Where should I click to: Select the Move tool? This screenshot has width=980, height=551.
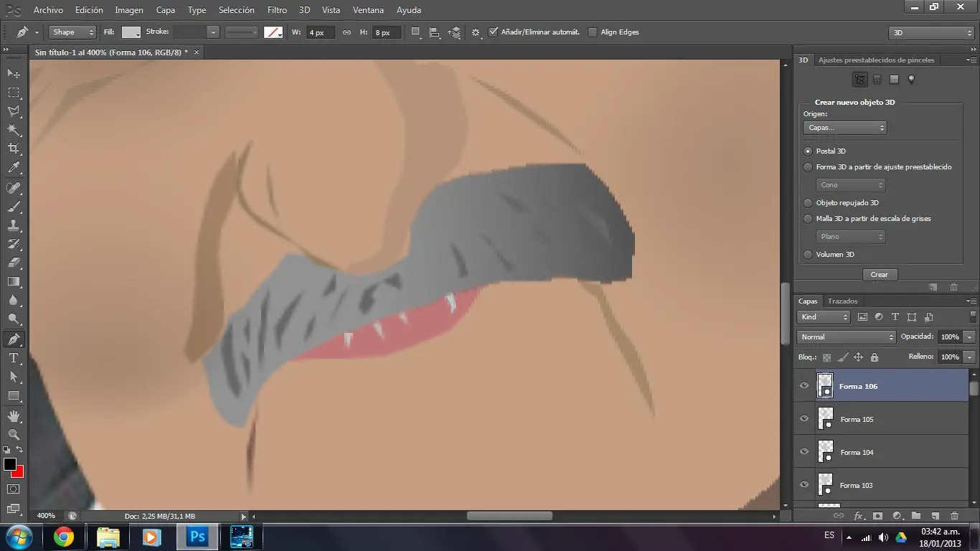(x=14, y=74)
